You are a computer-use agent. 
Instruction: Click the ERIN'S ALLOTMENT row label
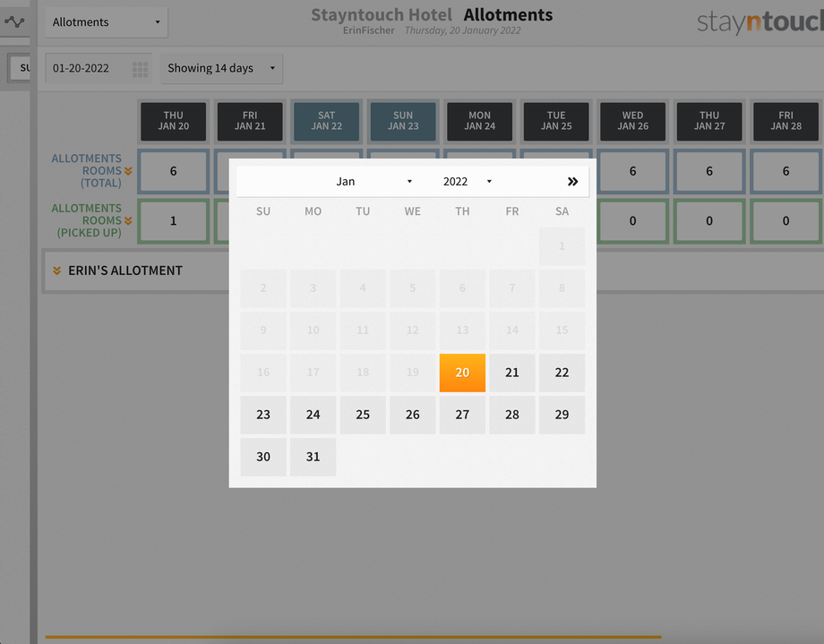(125, 270)
